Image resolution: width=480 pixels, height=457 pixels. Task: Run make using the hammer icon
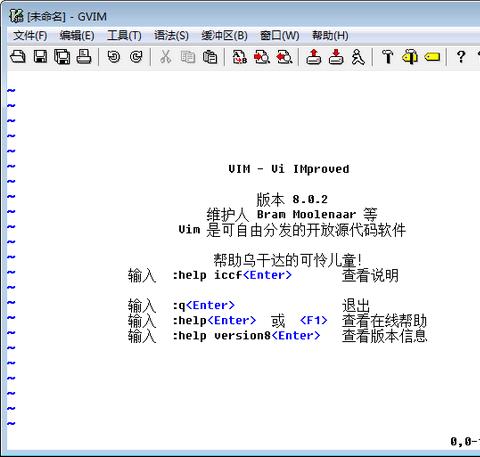click(x=388, y=57)
